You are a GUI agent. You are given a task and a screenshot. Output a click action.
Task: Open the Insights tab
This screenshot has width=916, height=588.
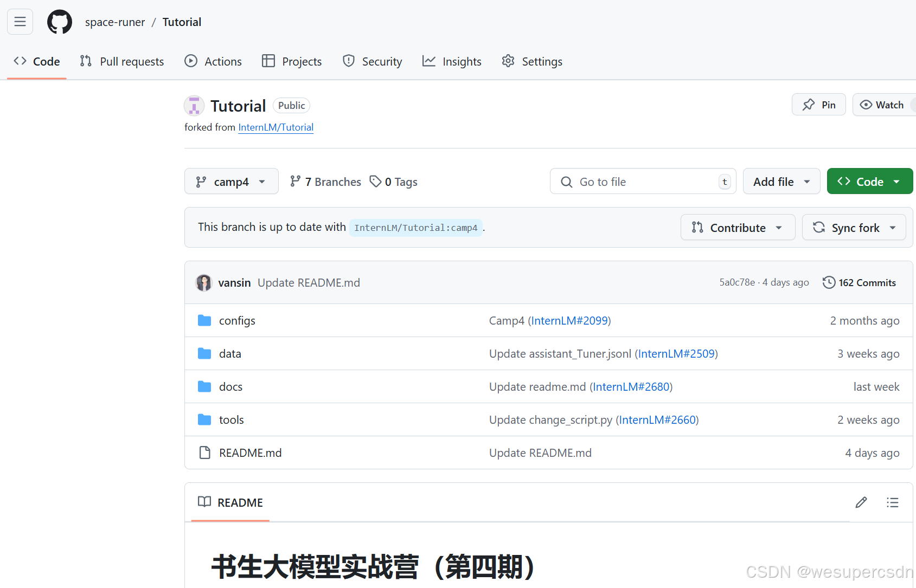(x=452, y=61)
